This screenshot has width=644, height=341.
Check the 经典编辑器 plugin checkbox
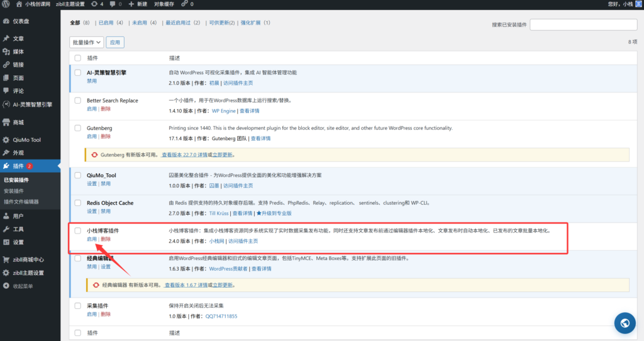click(x=77, y=258)
